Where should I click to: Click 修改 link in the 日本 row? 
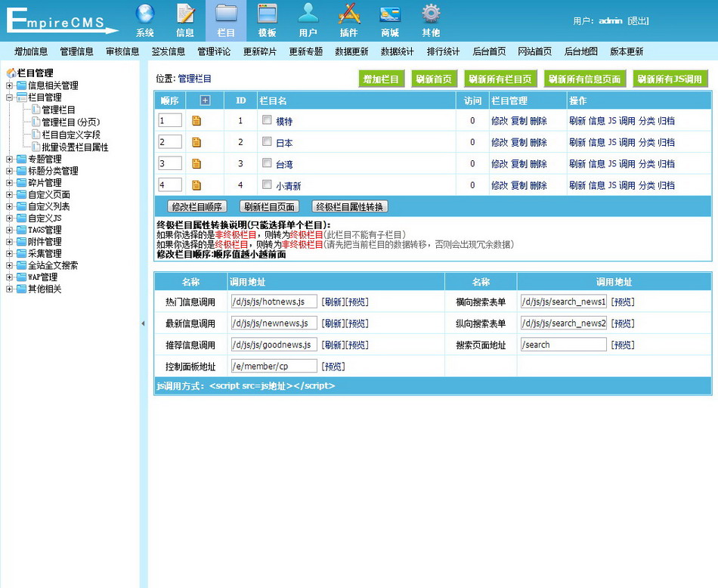(500, 142)
